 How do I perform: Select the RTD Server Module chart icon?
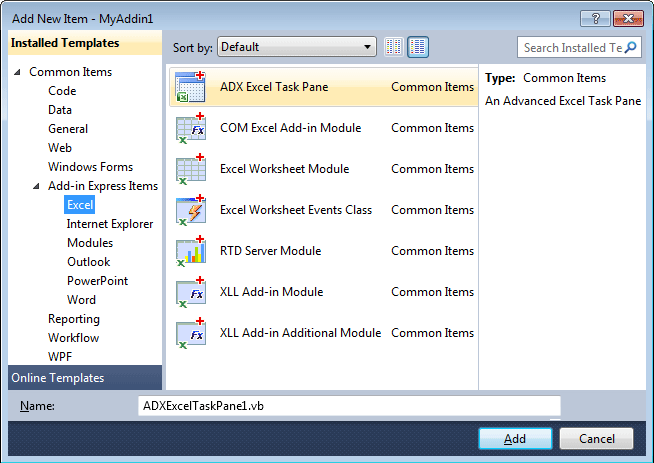click(x=191, y=251)
